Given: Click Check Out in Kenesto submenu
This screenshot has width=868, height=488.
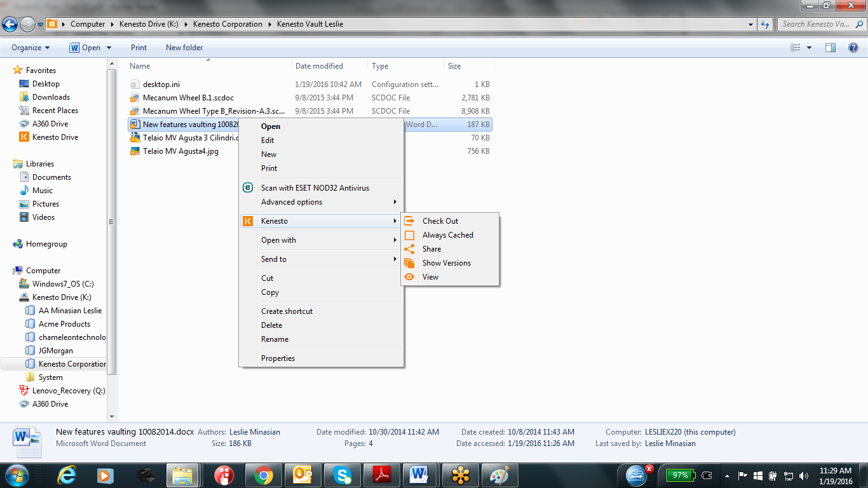Looking at the screenshot, I should [x=440, y=221].
